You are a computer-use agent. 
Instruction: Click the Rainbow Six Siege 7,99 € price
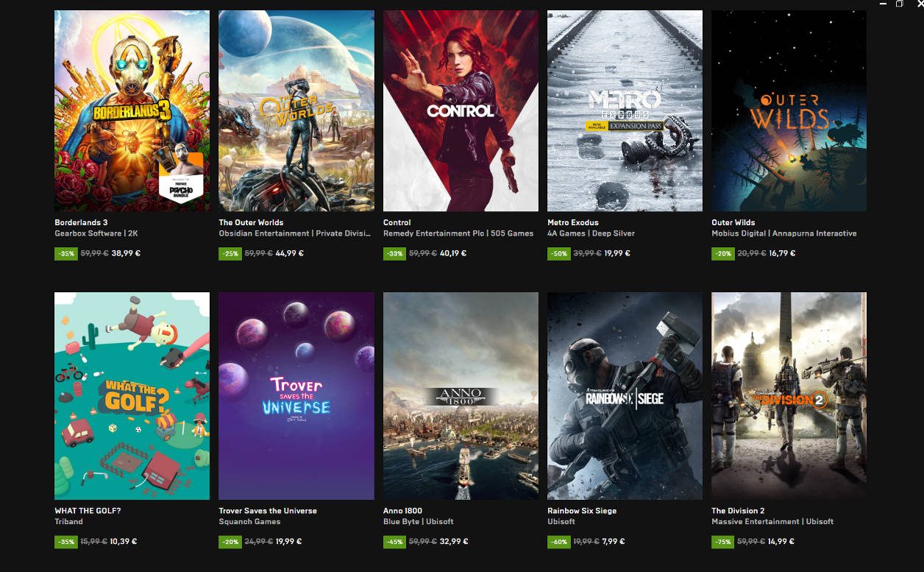(x=613, y=542)
